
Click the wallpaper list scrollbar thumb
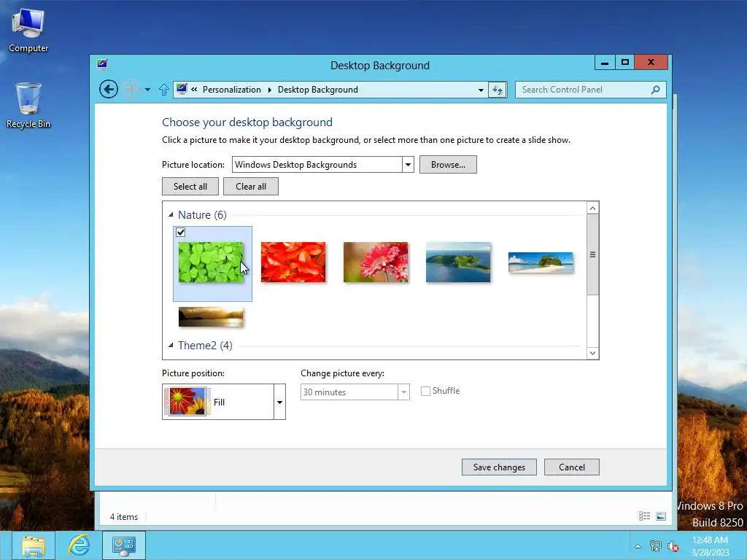coord(592,254)
